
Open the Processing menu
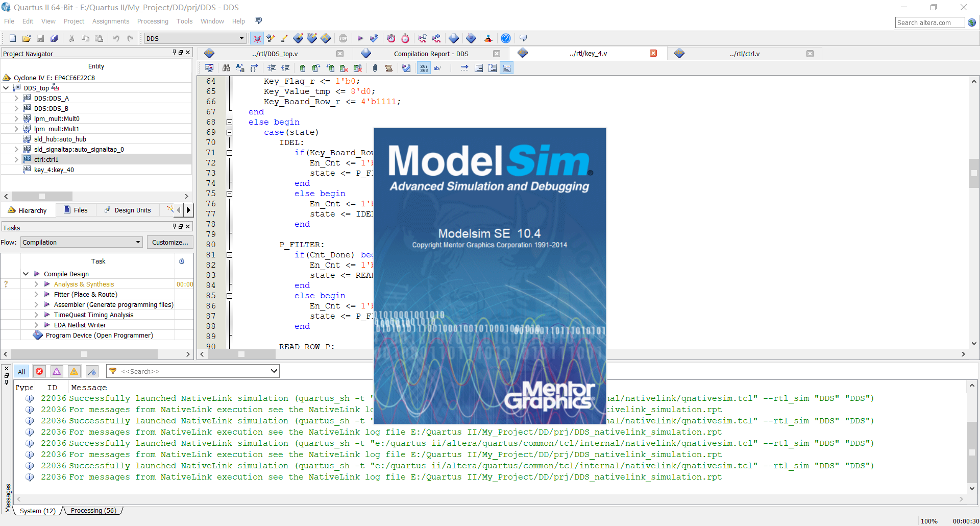[153, 21]
